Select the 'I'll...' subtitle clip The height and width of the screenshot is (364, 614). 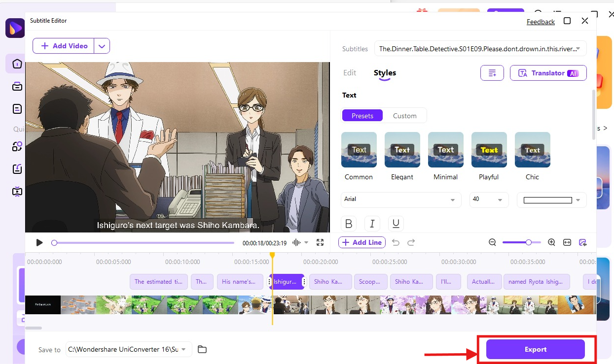click(x=448, y=282)
